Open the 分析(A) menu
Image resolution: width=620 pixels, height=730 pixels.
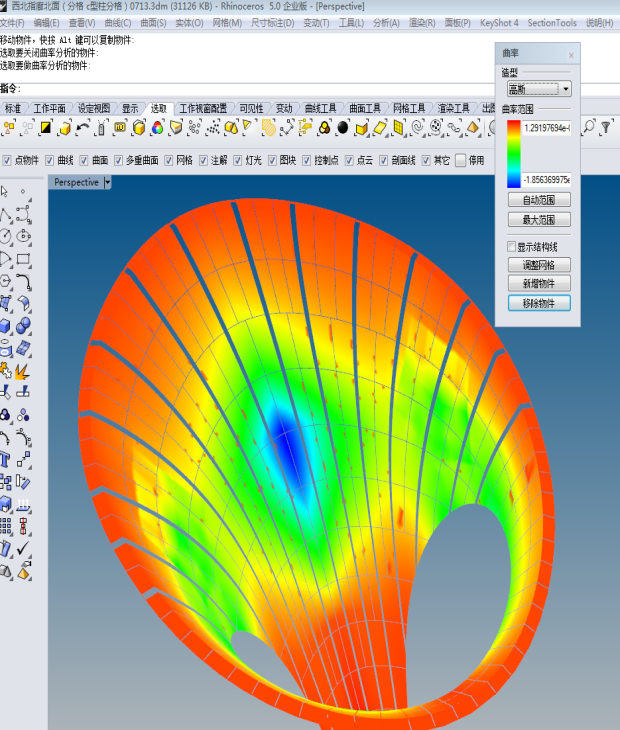386,22
